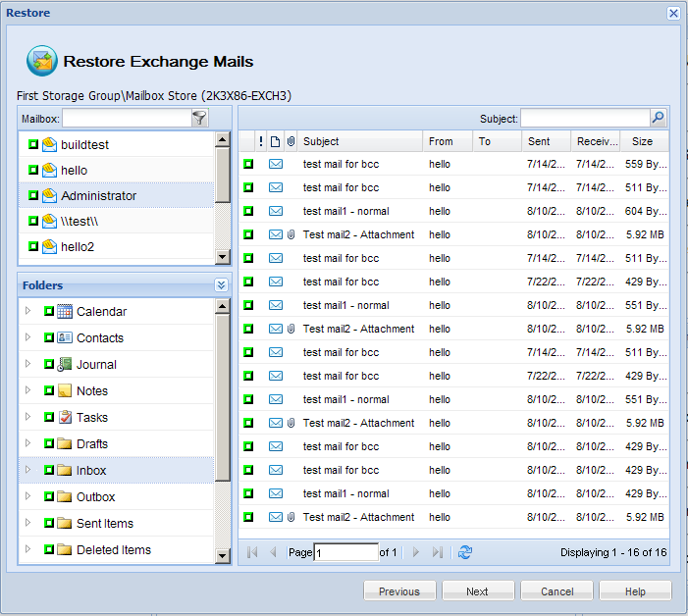Image resolution: width=688 pixels, height=616 pixels.
Task: Select the Sent Items folder label
Action: pos(105,523)
